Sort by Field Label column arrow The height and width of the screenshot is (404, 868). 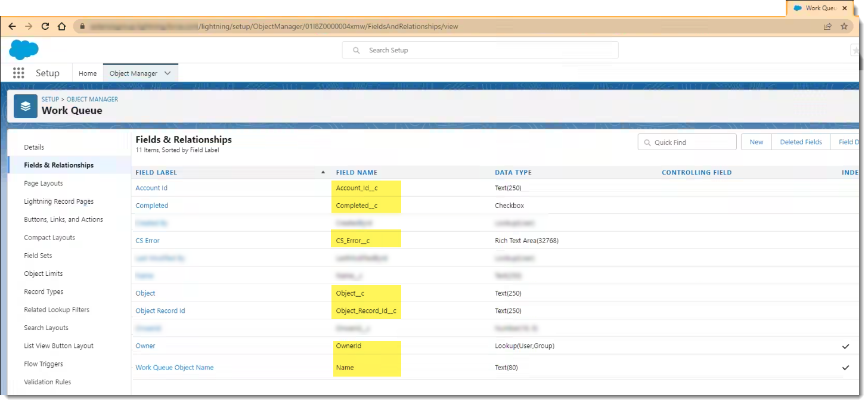pos(323,172)
